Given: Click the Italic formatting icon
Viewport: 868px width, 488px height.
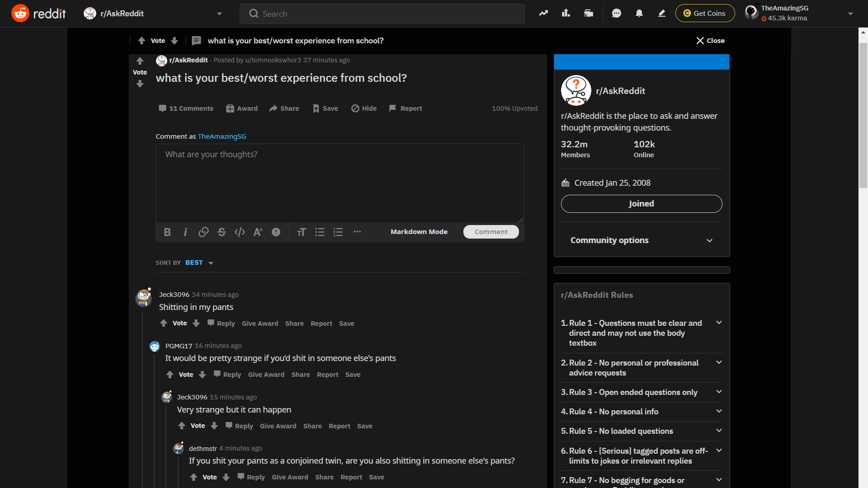Looking at the screenshot, I should click(185, 232).
